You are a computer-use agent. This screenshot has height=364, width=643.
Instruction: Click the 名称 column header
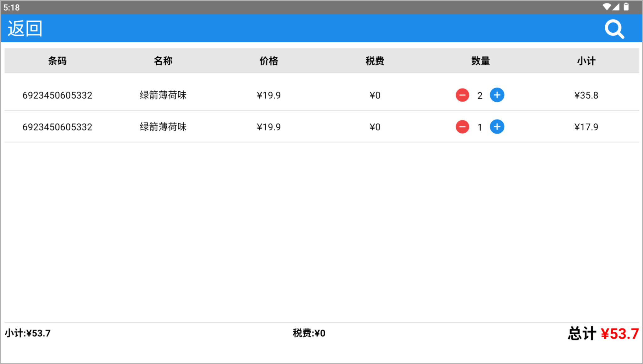(163, 61)
